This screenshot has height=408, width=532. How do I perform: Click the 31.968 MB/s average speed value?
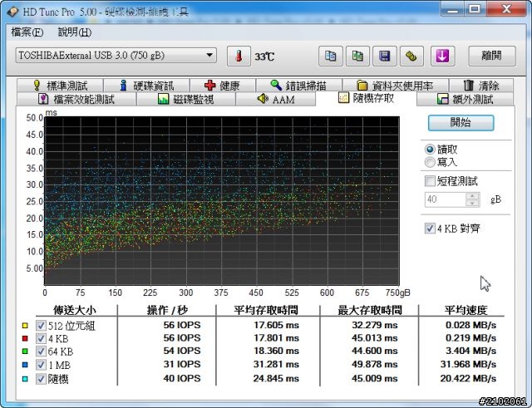(468, 364)
